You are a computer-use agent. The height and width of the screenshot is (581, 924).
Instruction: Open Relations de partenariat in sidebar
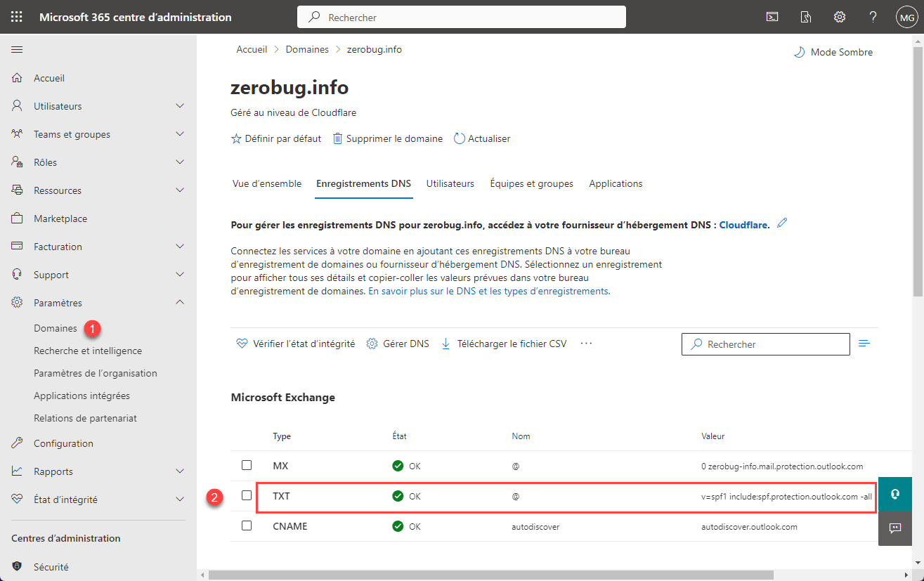point(85,418)
